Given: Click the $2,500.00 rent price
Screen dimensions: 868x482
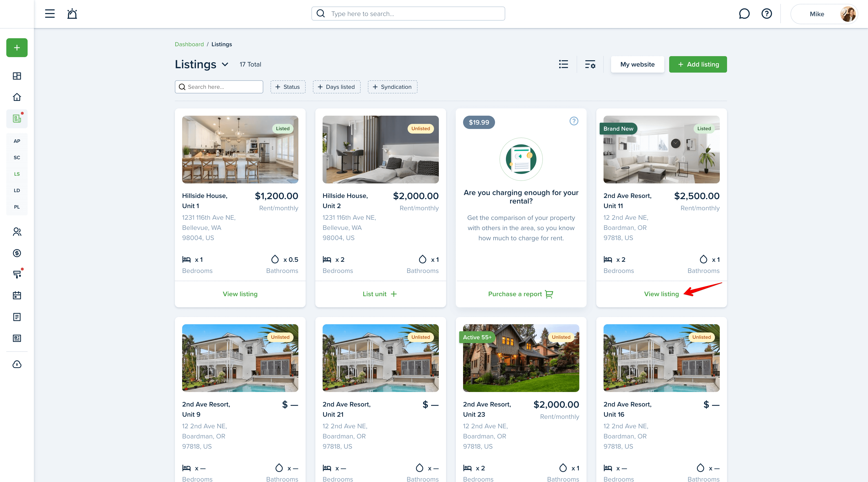Looking at the screenshot, I should point(697,196).
